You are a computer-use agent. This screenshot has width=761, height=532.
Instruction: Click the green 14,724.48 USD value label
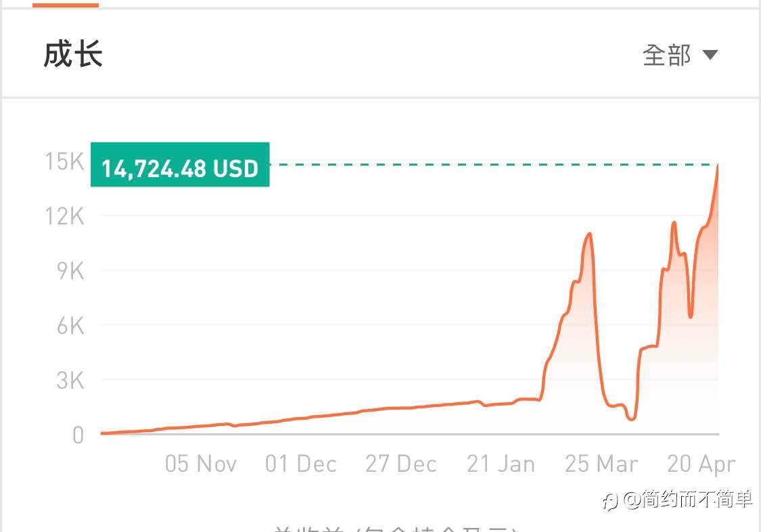coord(180,165)
